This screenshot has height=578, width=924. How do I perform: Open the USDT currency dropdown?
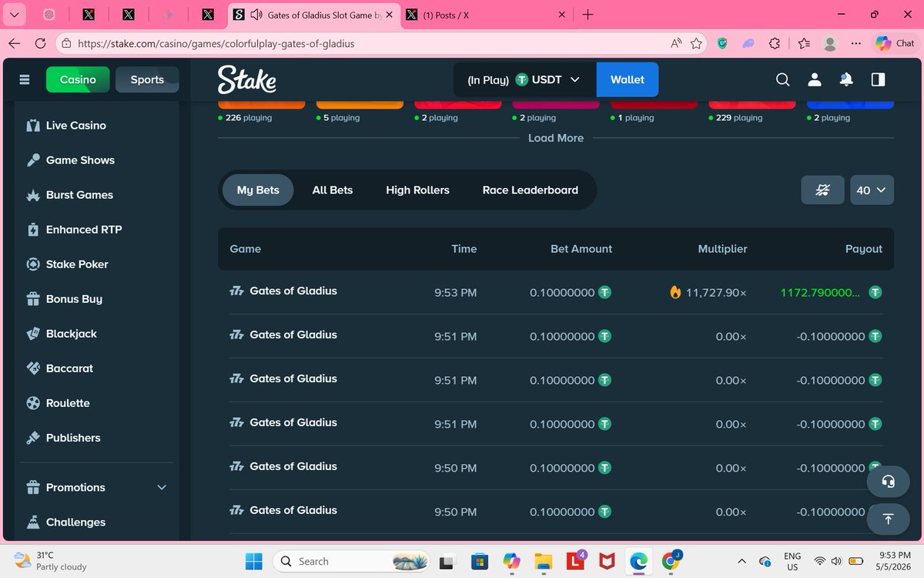524,79
